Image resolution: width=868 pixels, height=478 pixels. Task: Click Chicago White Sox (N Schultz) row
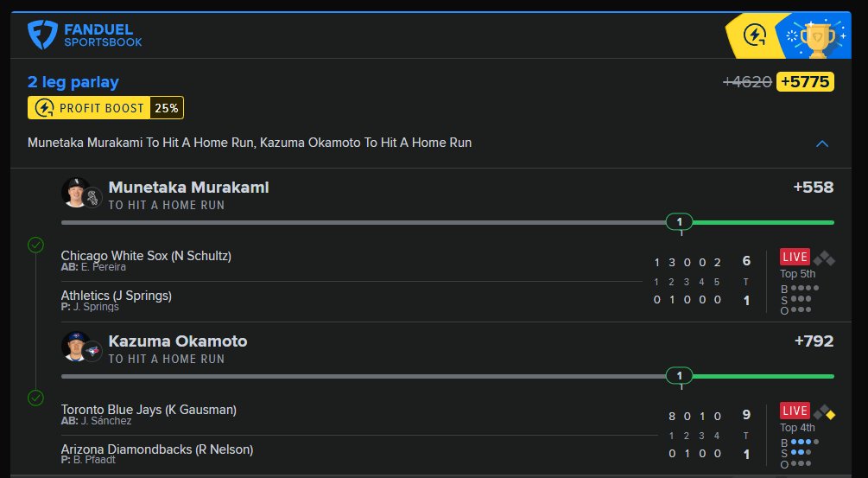[146, 256]
